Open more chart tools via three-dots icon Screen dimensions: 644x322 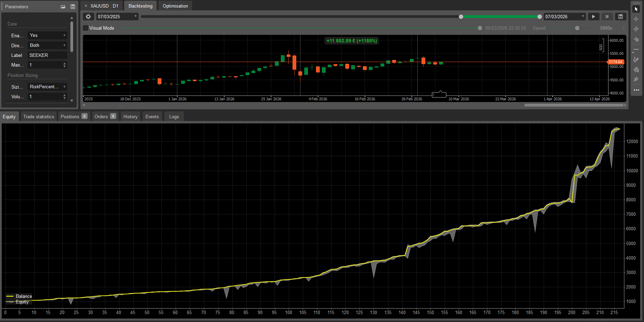point(636,90)
